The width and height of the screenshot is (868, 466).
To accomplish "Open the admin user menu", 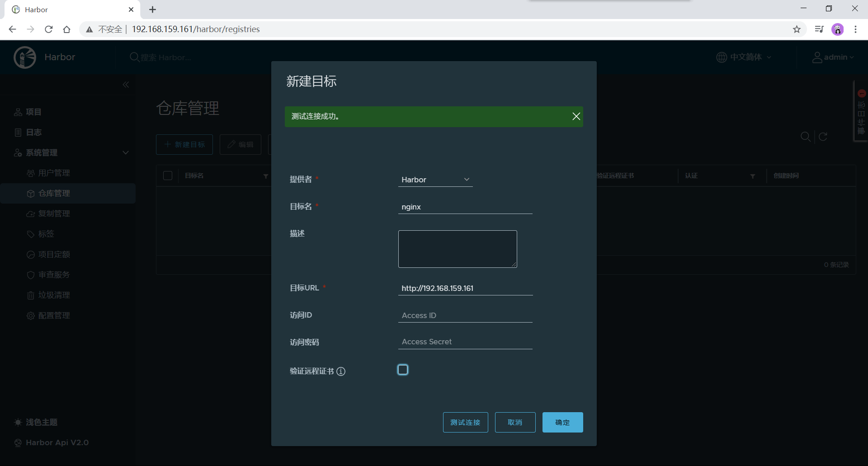I will coord(833,57).
